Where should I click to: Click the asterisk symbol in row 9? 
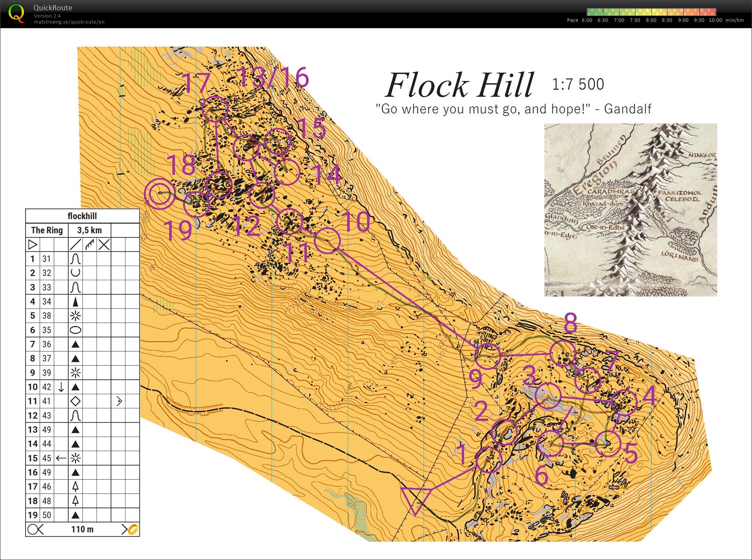75,373
